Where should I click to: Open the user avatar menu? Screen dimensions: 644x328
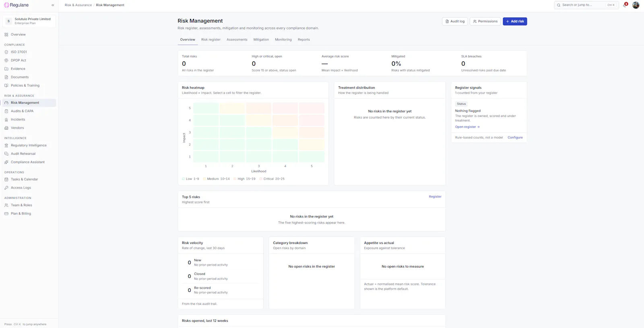click(636, 5)
